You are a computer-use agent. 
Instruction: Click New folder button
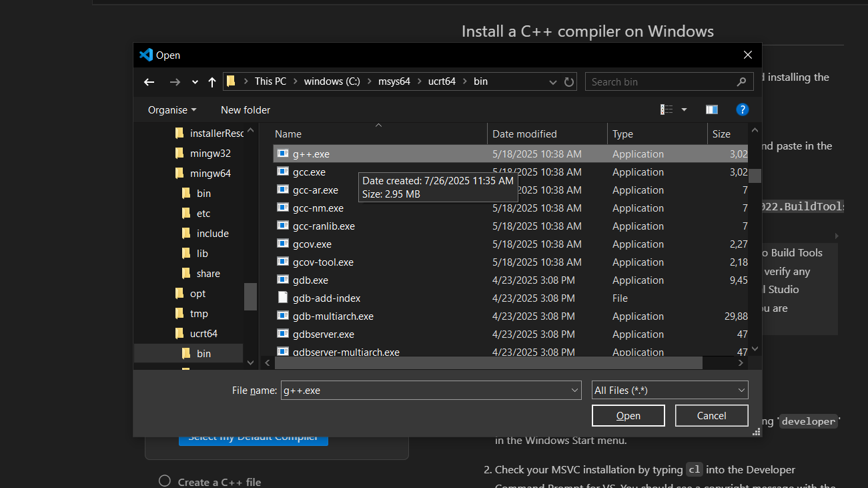[246, 109]
